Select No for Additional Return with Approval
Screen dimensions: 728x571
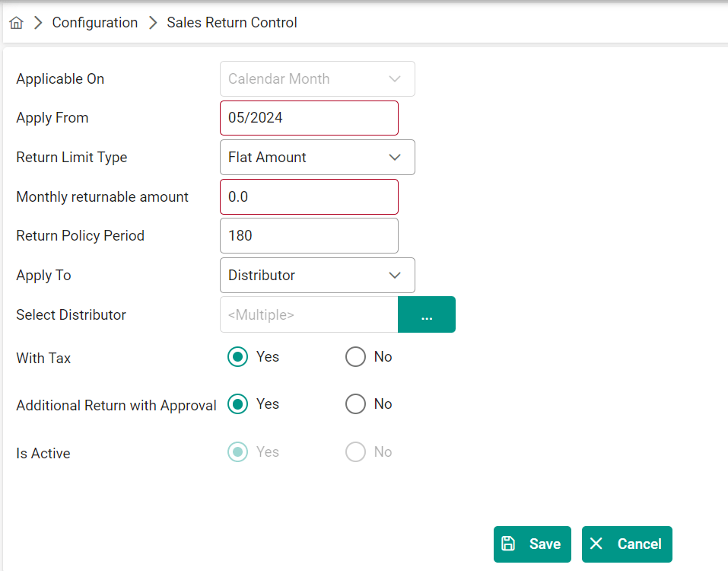(x=356, y=404)
